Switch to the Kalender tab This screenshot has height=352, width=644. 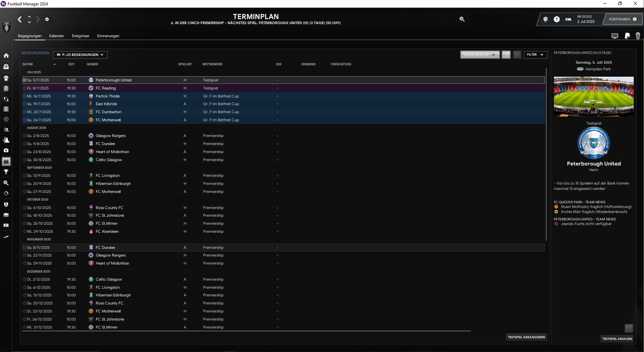pos(56,36)
